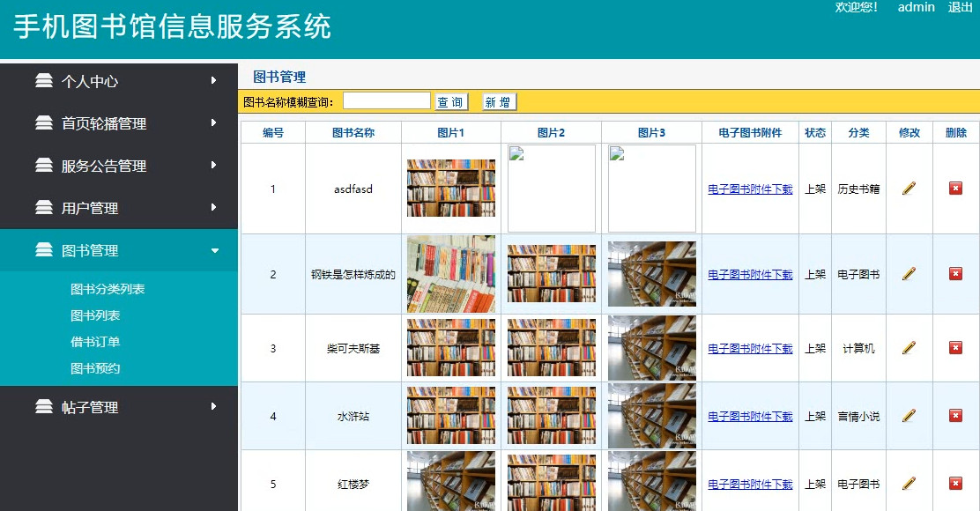Screen dimensions: 980x511
Task: Click the book name 水浒站
Action: point(353,416)
